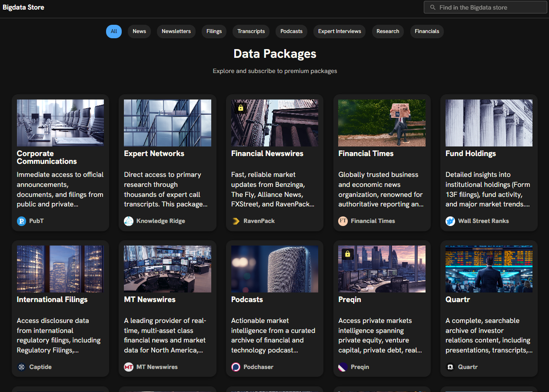The image size is (549, 392).
Task: Click the Quartr stock board thumbnail
Action: coord(489,269)
